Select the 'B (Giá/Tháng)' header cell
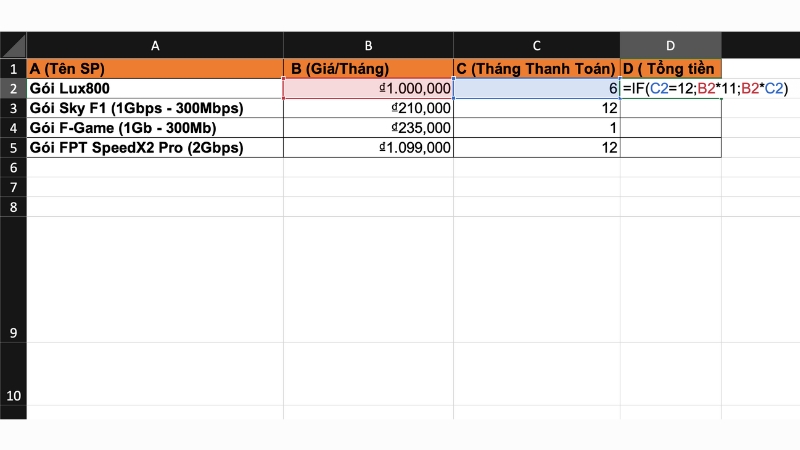Image resolution: width=800 pixels, height=450 pixels. [x=368, y=69]
